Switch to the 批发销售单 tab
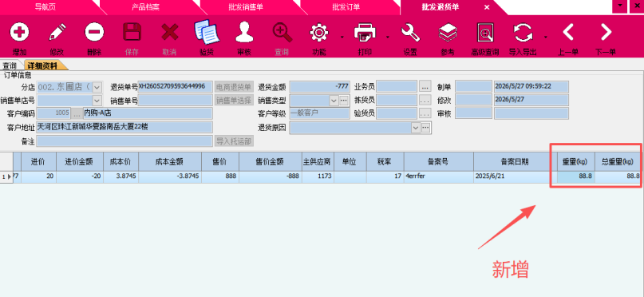 pos(246,7)
